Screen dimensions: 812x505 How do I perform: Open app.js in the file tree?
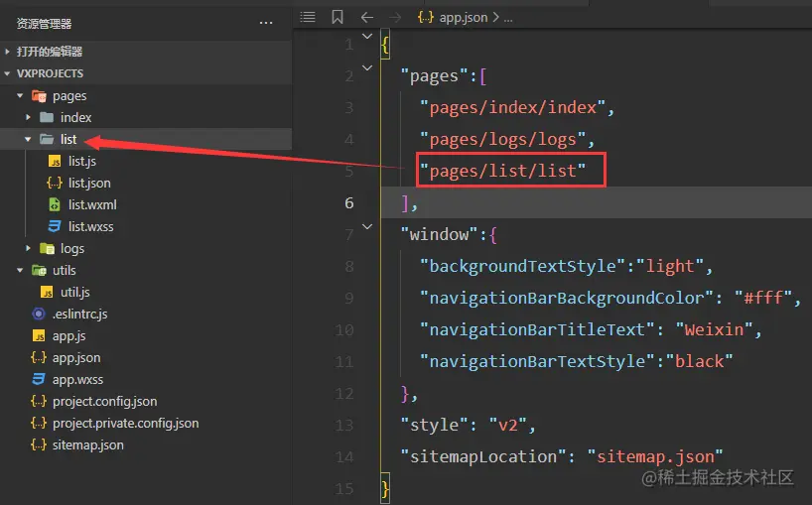coord(68,336)
